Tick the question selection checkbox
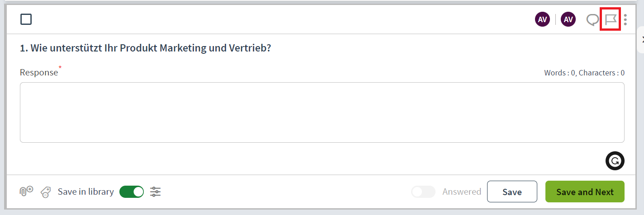The height and width of the screenshot is (215, 644). tap(26, 19)
